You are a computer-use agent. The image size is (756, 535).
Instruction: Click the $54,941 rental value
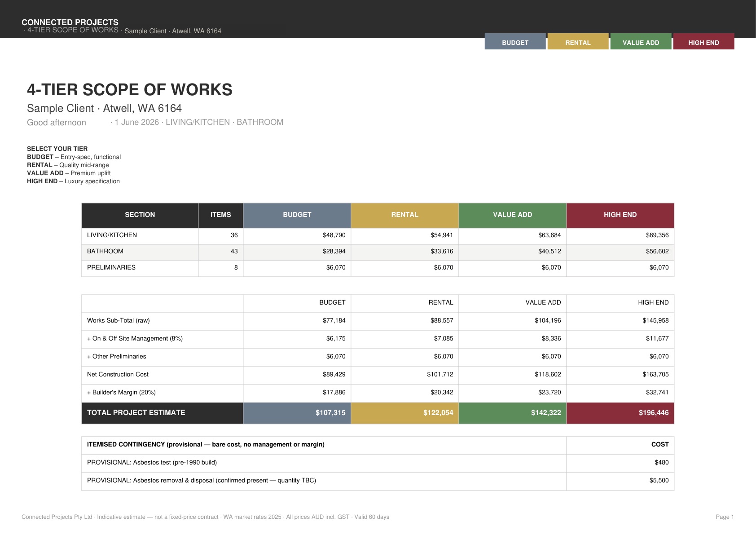coord(442,235)
